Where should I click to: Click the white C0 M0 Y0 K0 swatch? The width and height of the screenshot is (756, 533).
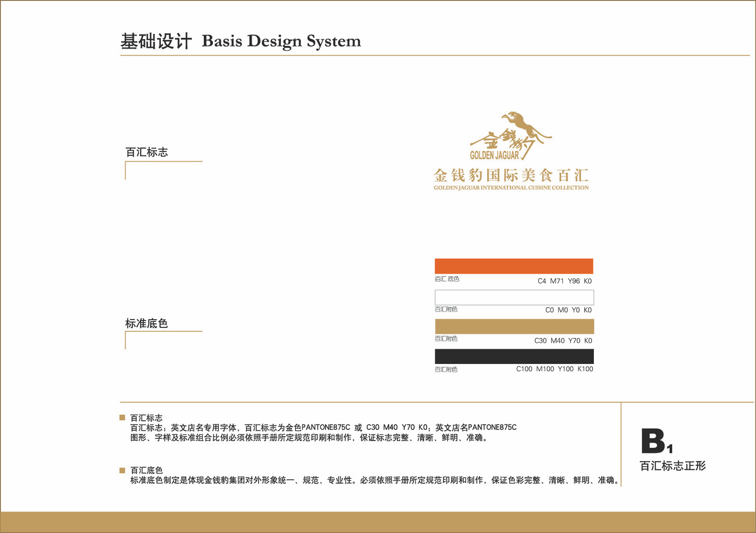[x=514, y=297]
